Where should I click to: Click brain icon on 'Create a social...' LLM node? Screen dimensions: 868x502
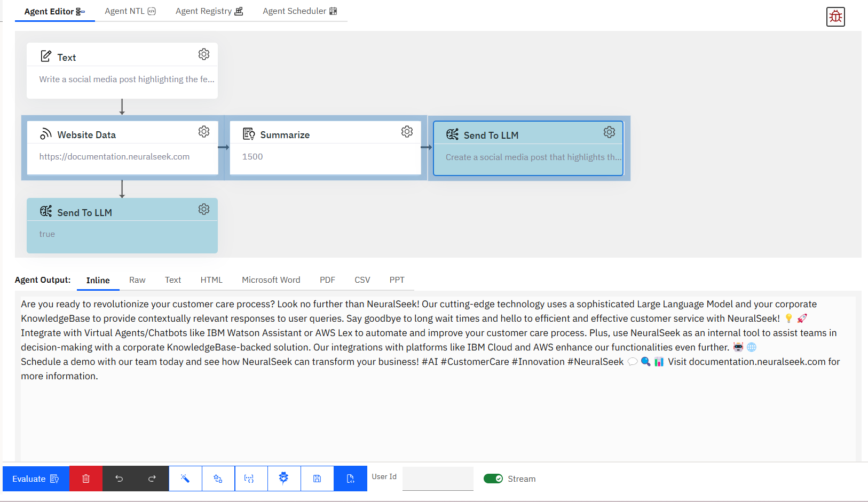tap(452, 134)
